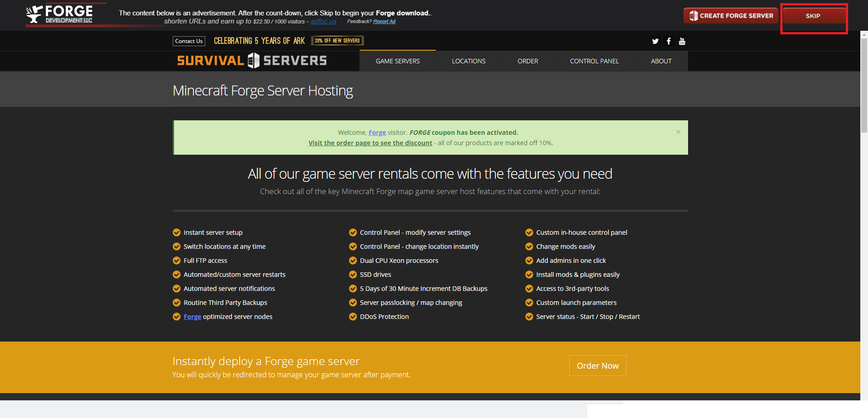
Task: Click checkmark beside Routine Third Party Backups
Action: (x=177, y=303)
